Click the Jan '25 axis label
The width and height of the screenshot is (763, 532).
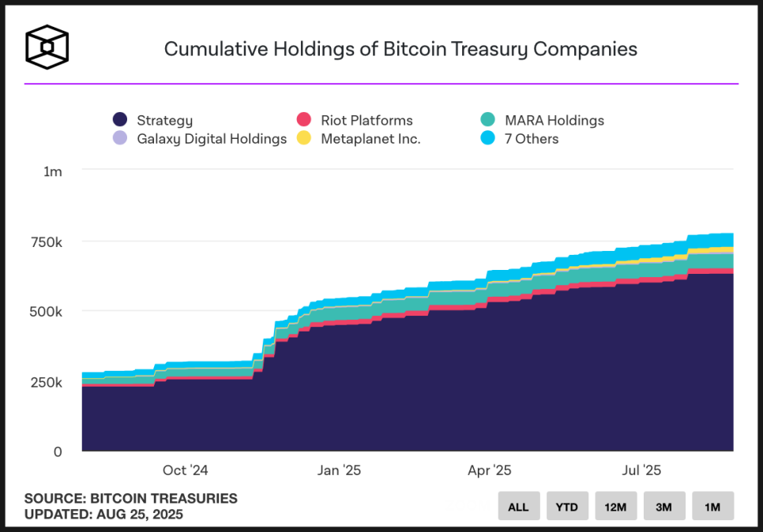pos(339,470)
